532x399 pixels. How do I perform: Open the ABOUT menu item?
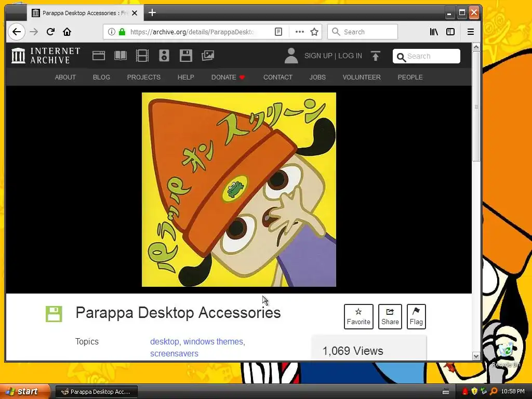pyautogui.click(x=65, y=77)
